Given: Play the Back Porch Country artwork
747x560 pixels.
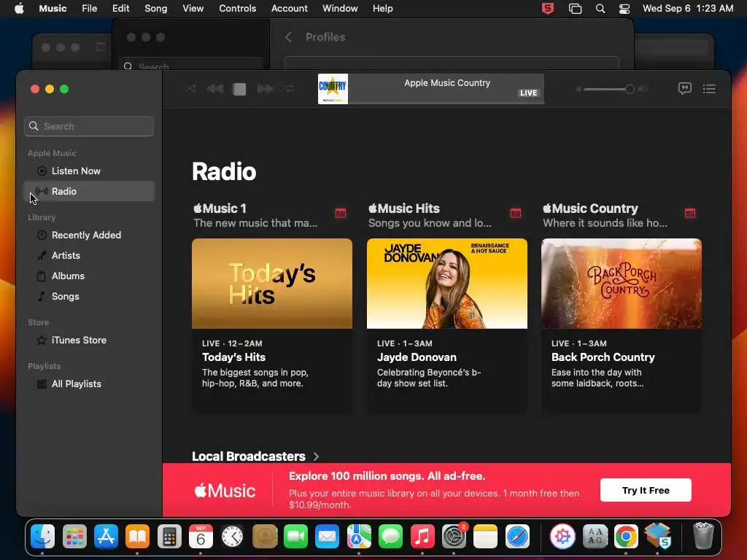Looking at the screenshot, I should click(622, 284).
